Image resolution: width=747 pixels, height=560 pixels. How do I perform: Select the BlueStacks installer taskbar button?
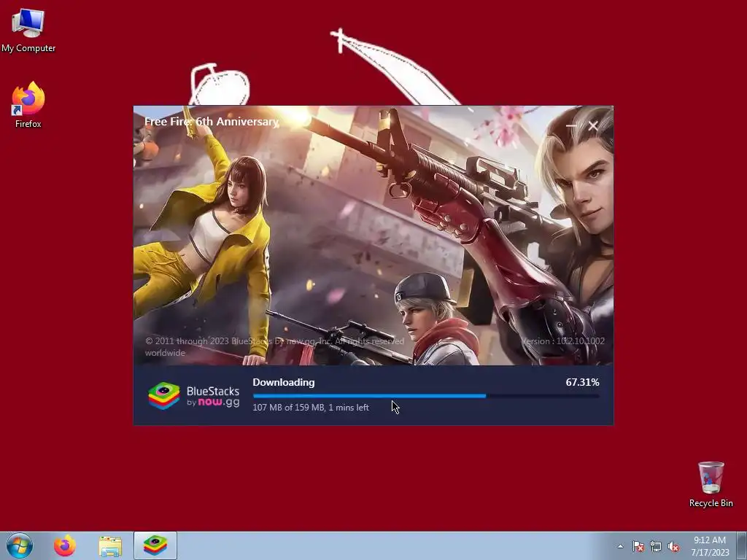[x=155, y=545]
